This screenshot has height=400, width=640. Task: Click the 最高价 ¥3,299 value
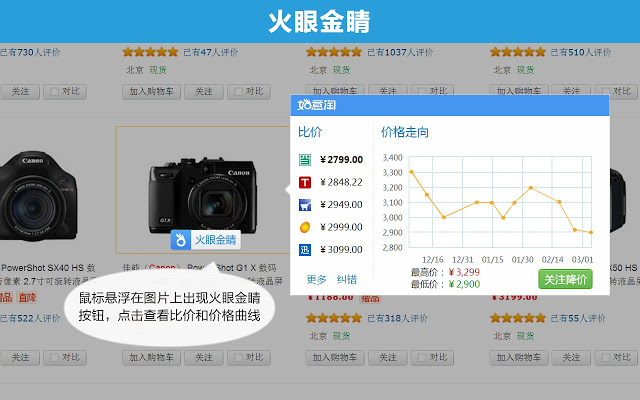[464, 272]
